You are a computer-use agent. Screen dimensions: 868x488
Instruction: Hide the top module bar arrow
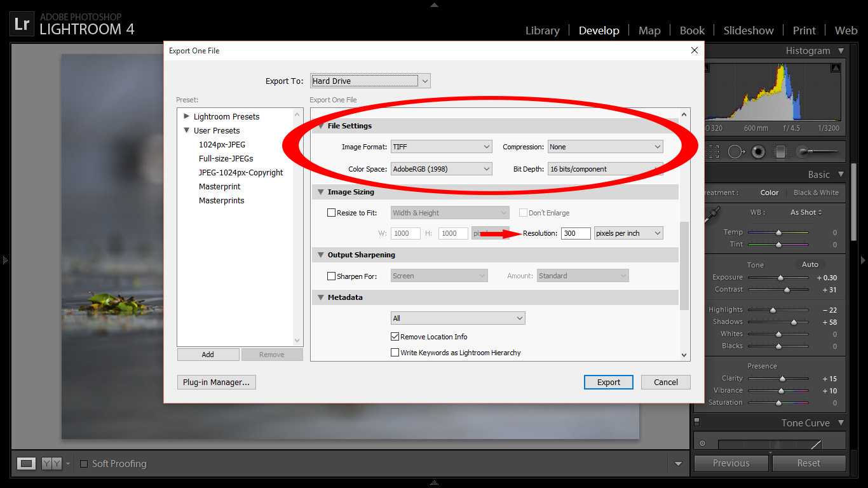point(434,5)
